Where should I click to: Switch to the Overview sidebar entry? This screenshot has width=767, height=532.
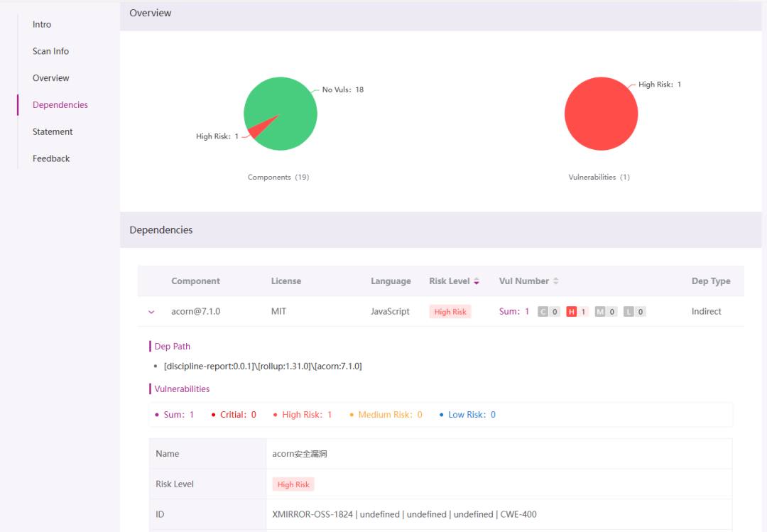(50, 77)
